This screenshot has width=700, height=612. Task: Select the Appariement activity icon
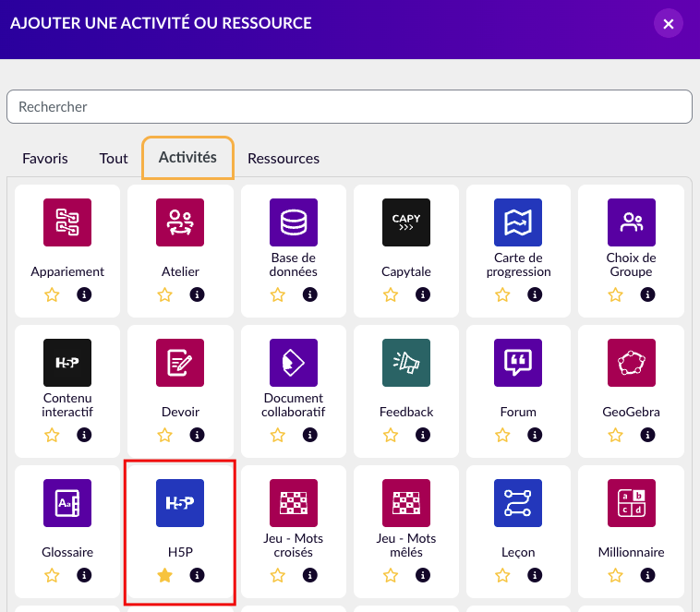[x=67, y=222]
